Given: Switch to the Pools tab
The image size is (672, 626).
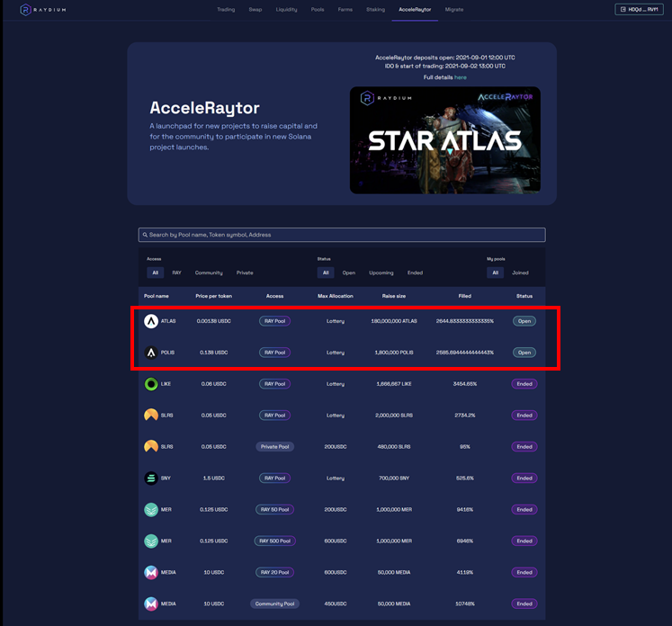Looking at the screenshot, I should tap(318, 9).
